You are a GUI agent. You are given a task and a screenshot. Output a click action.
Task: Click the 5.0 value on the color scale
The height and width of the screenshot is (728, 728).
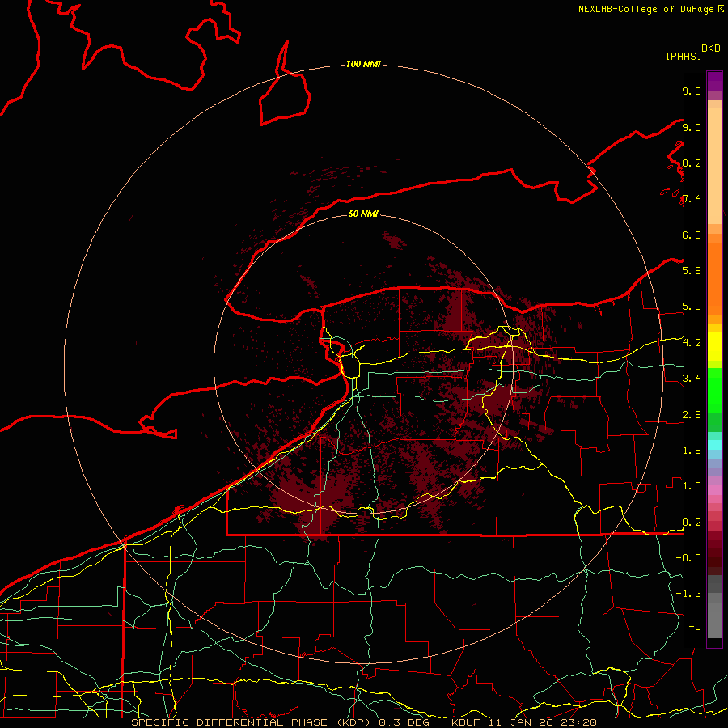pyautogui.click(x=692, y=307)
